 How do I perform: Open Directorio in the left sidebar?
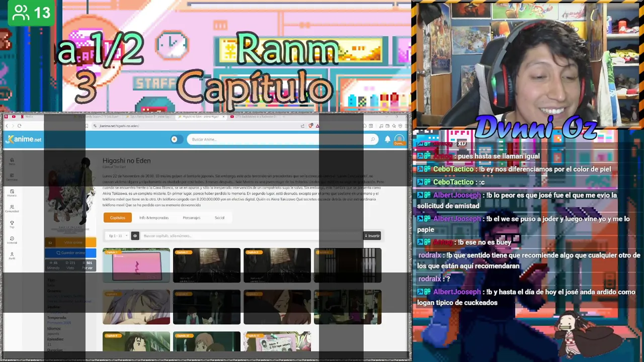pyautogui.click(x=12, y=177)
